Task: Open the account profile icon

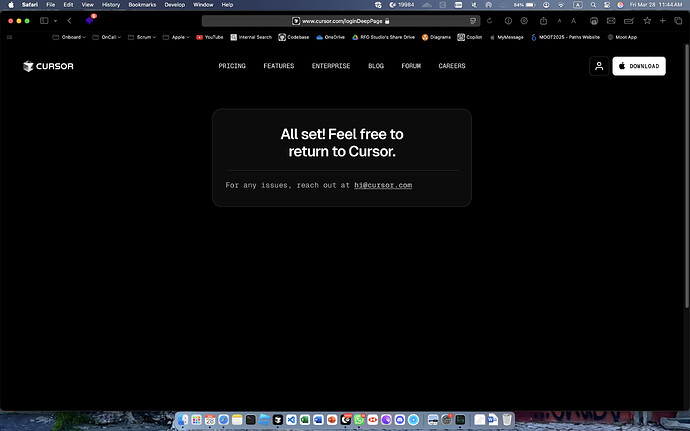Action: (599, 66)
